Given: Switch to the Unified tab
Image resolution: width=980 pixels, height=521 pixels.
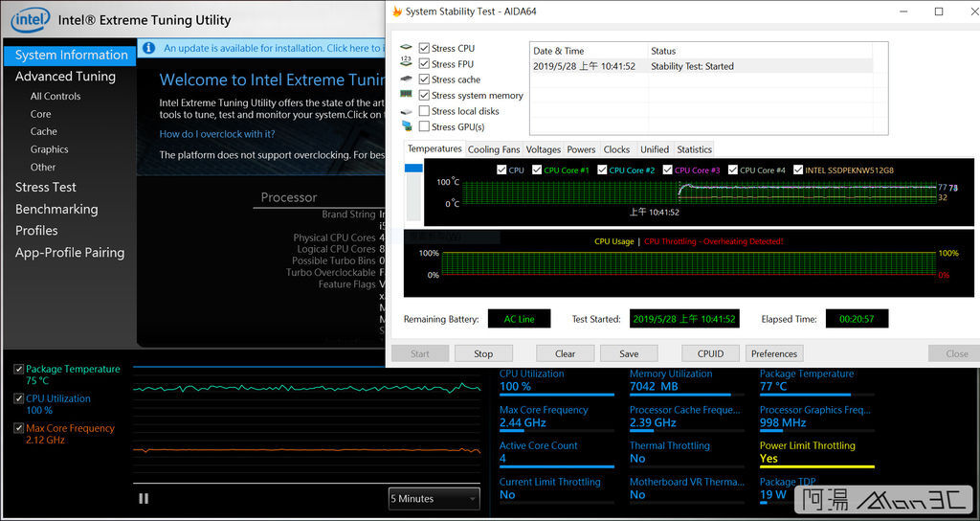Looking at the screenshot, I should click(655, 149).
